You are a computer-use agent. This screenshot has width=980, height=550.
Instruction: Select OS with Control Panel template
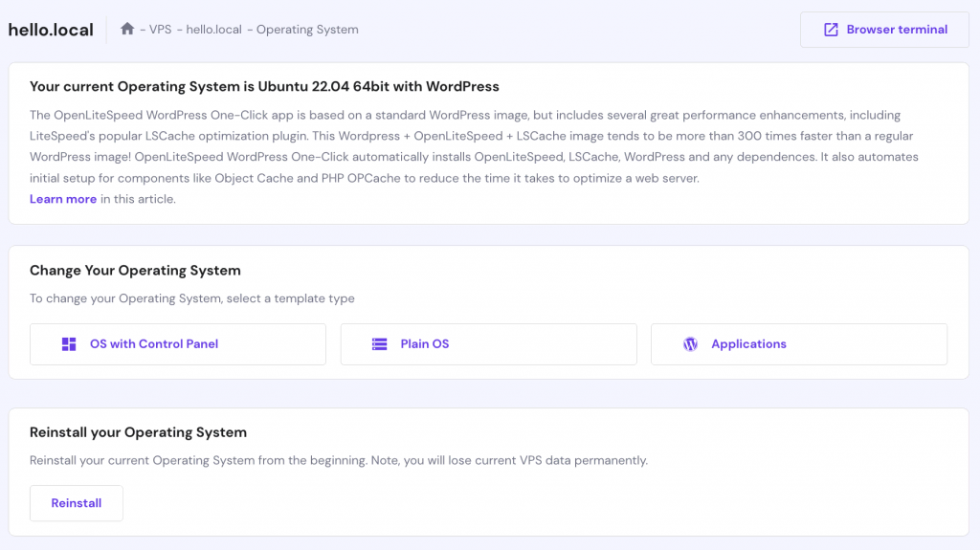[177, 343]
